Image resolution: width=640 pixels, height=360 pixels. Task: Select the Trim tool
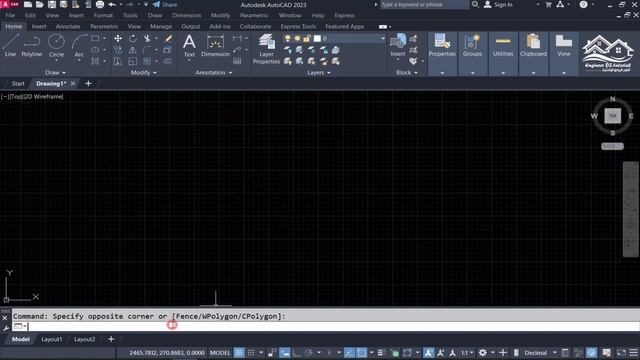[x=147, y=38]
